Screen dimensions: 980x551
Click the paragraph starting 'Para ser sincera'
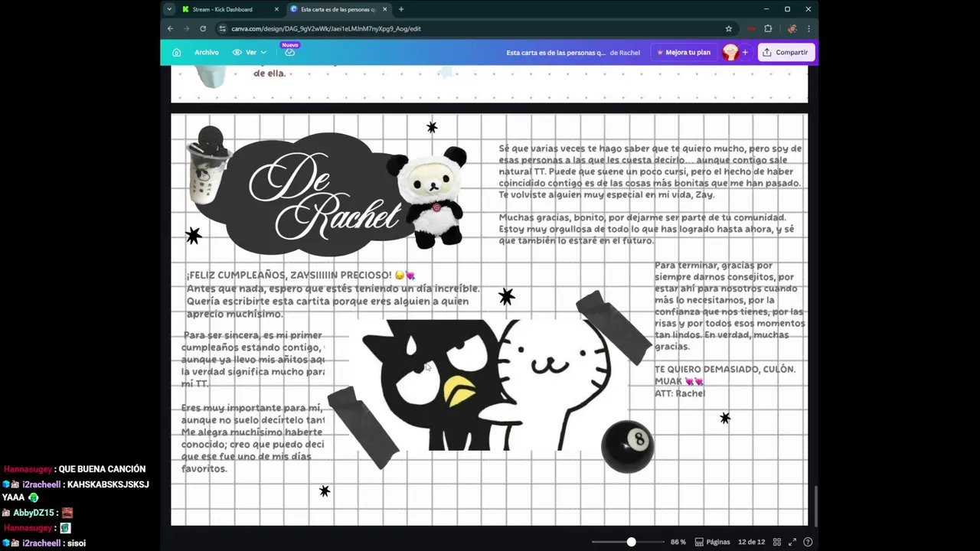(253, 360)
